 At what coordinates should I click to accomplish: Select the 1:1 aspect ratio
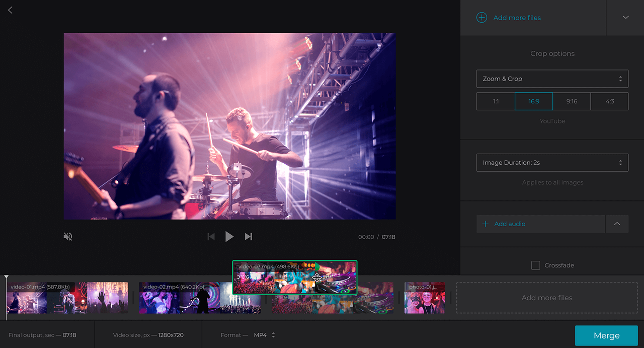[496, 101]
